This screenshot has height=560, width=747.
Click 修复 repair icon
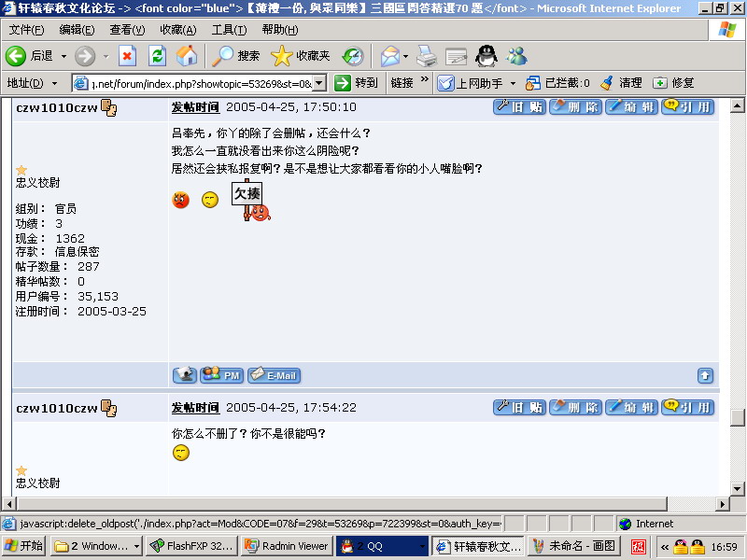coord(660,83)
